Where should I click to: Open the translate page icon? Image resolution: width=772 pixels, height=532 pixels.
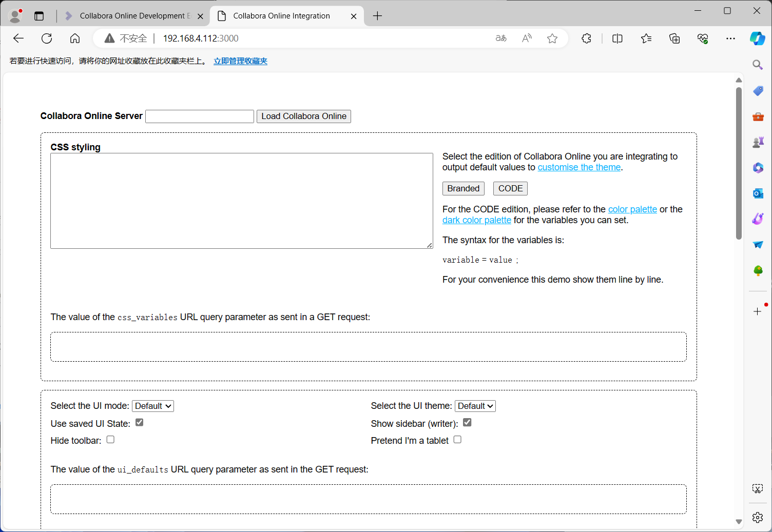pyautogui.click(x=501, y=38)
